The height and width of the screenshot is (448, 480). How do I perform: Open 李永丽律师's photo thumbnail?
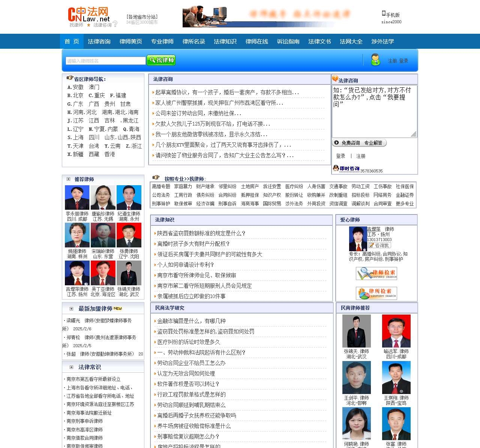[x=77, y=198]
